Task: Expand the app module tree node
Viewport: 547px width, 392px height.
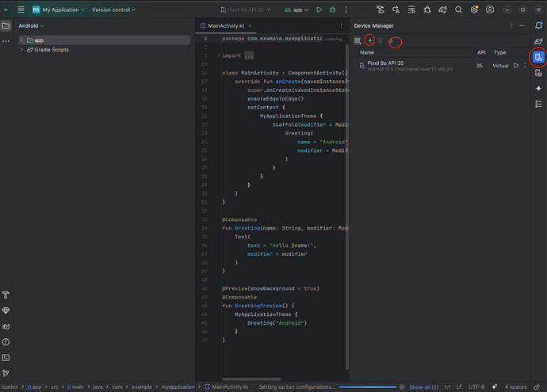Action: (x=21, y=40)
